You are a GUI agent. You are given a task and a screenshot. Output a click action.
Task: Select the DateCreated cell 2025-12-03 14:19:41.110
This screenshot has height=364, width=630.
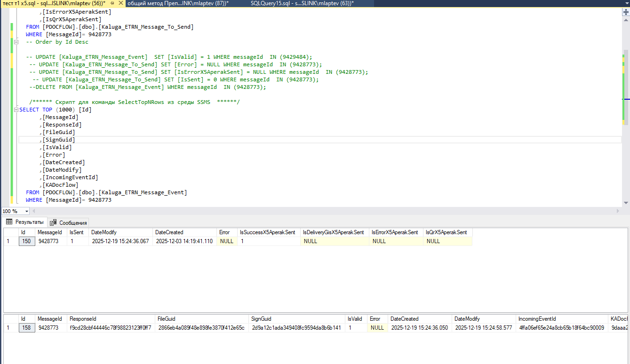pyautogui.click(x=185, y=241)
